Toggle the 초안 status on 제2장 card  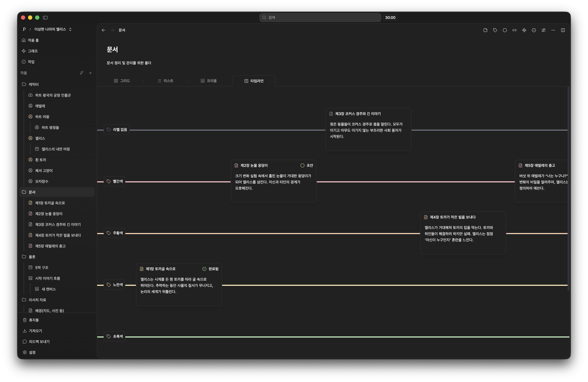307,165
